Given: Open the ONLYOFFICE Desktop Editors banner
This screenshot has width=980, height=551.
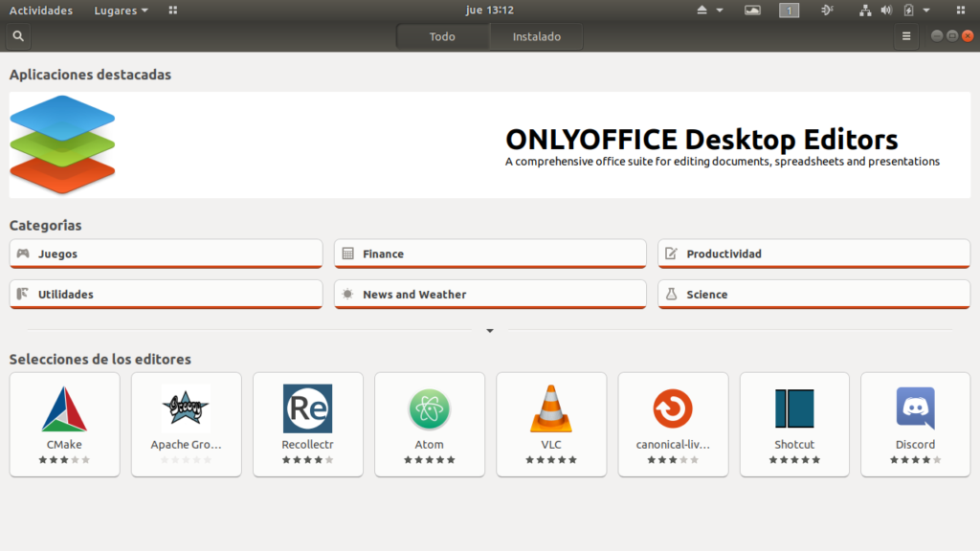Looking at the screenshot, I should pyautogui.click(x=489, y=145).
